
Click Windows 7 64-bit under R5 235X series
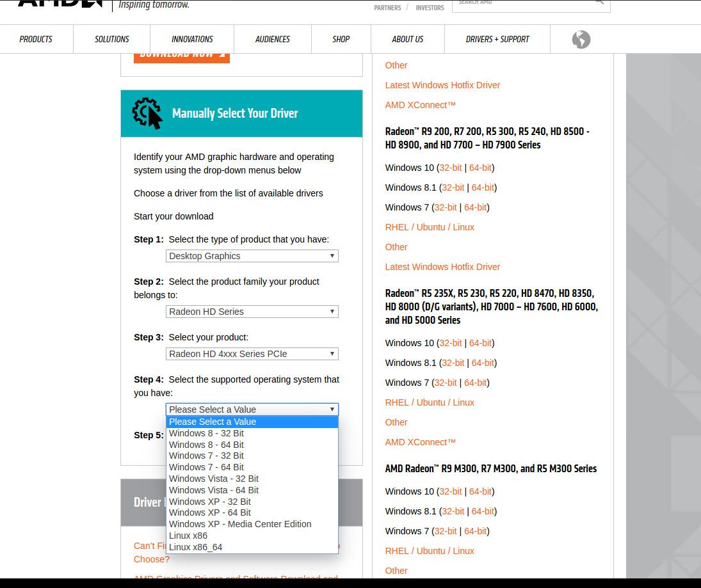tap(475, 383)
